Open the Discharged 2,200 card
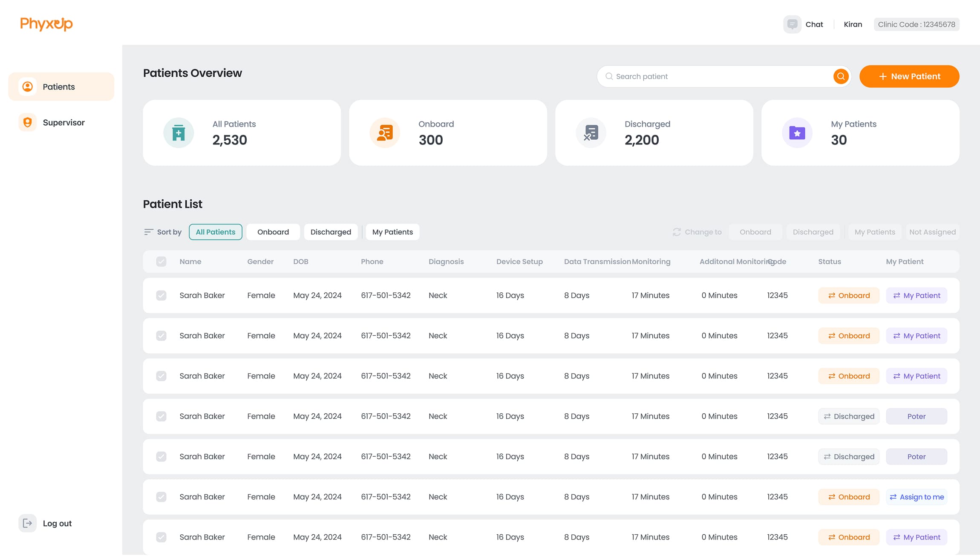Image resolution: width=980 pixels, height=559 pixels. coord(654,133)
